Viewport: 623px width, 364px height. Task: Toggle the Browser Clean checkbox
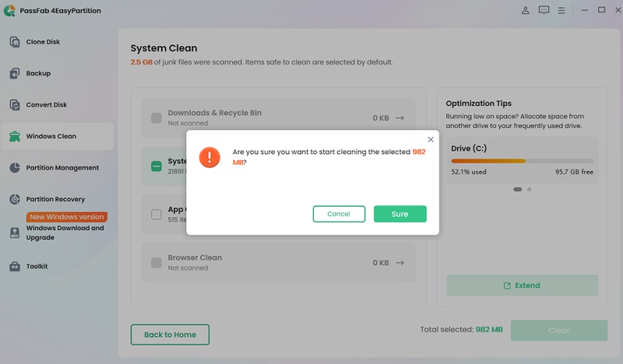pyautogui.click(x=157, y=263)
